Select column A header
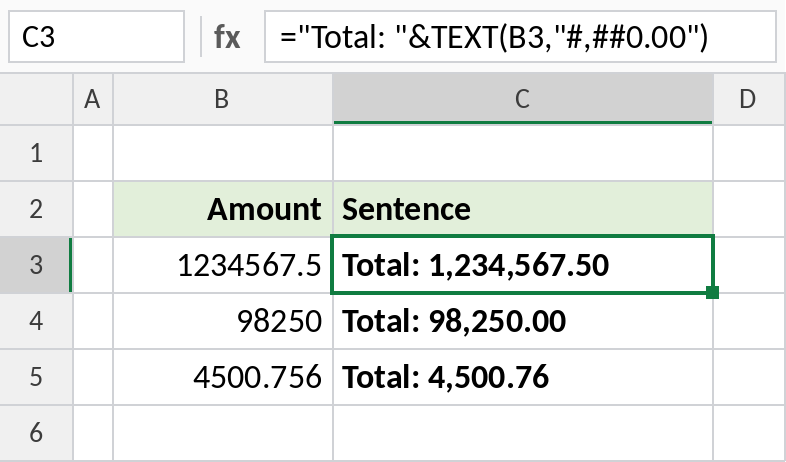 tap(93, 99)
